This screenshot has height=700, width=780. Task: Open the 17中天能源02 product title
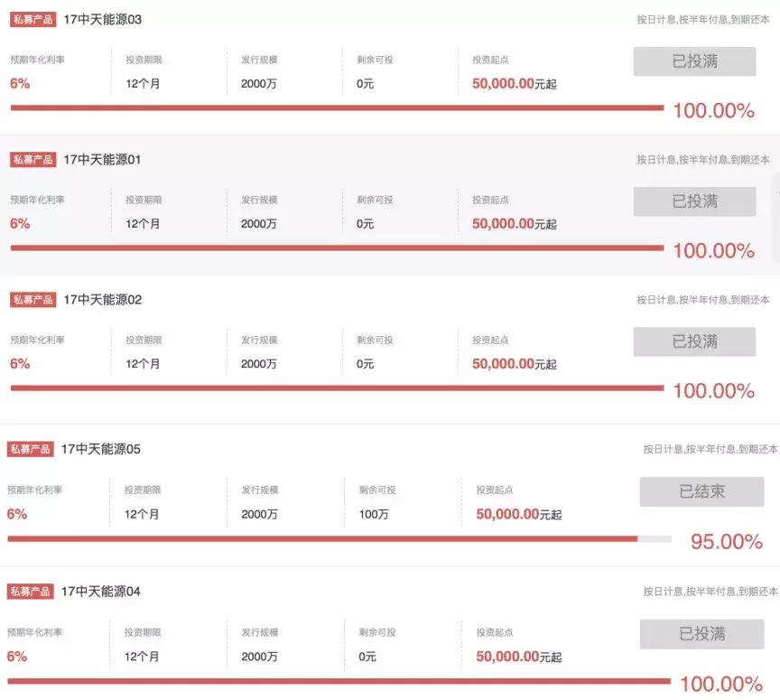(102, 300)
